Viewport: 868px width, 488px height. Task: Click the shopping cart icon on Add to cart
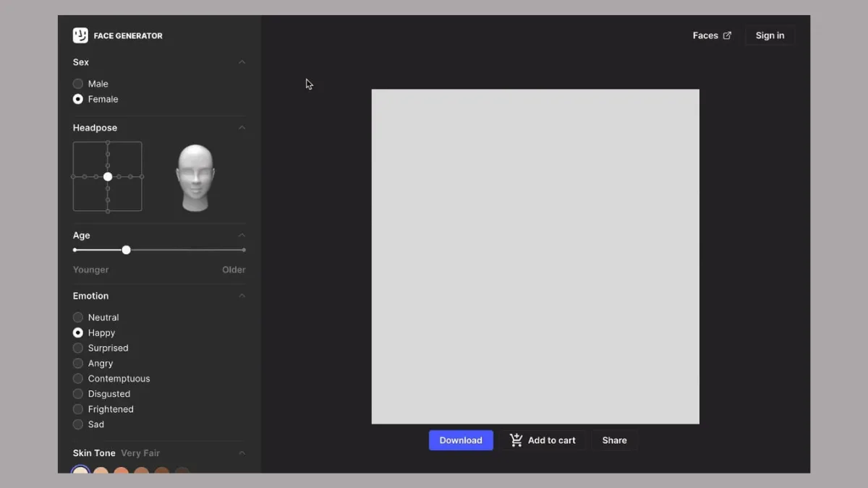[516, 440]
